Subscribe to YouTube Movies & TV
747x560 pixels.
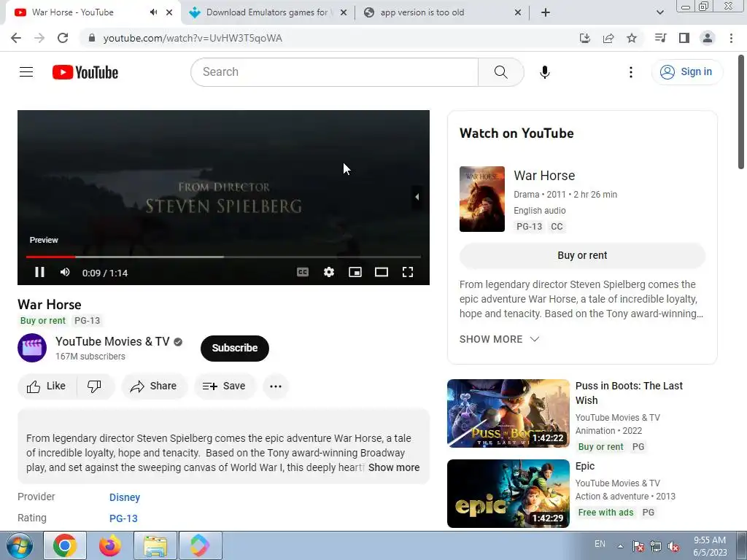(x=235, y=348)
